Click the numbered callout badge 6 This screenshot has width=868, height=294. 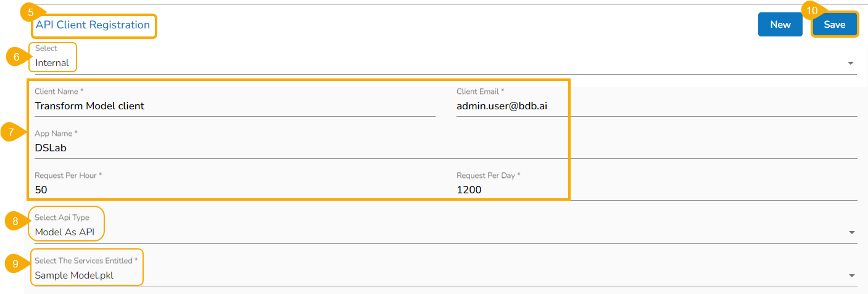coord(17,57)
